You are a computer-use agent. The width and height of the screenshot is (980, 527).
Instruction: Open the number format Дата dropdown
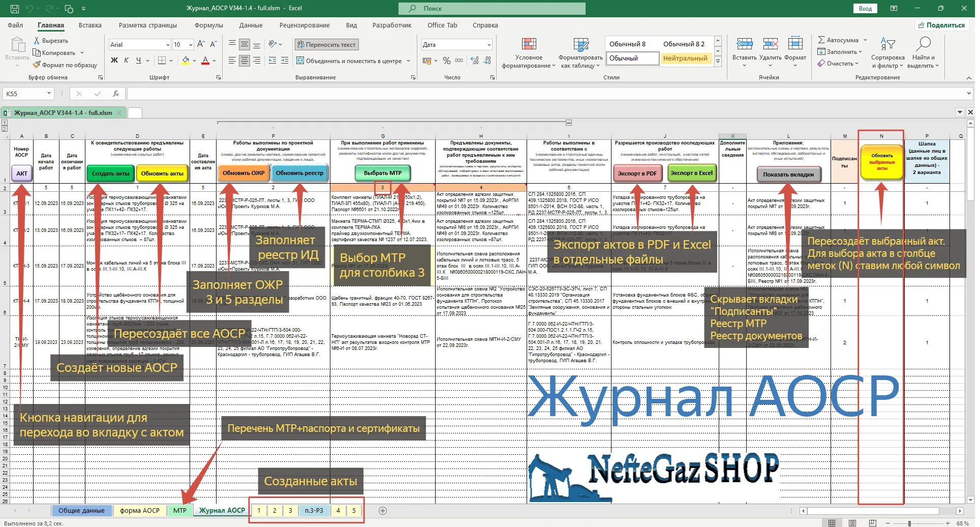[489, 45]
